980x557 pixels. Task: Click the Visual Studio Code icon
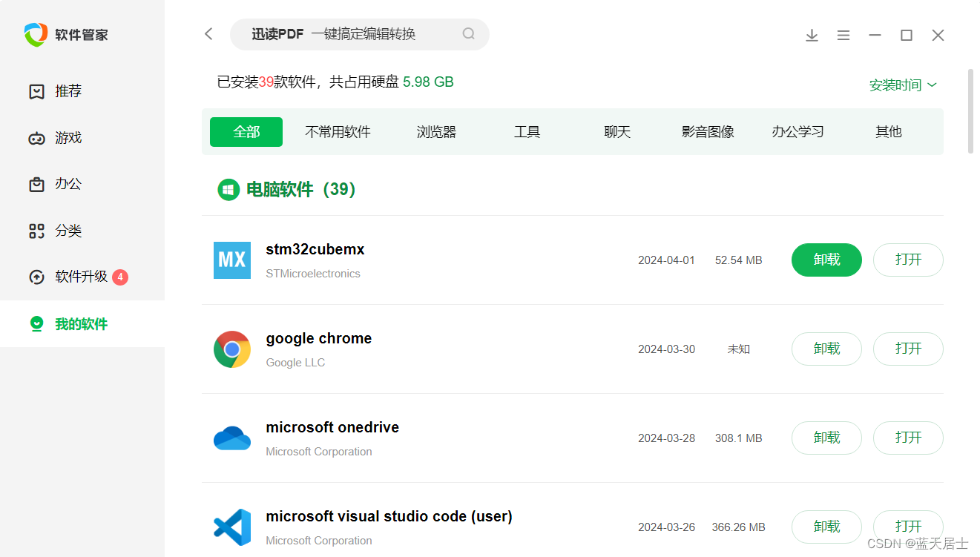pos(232,527)
